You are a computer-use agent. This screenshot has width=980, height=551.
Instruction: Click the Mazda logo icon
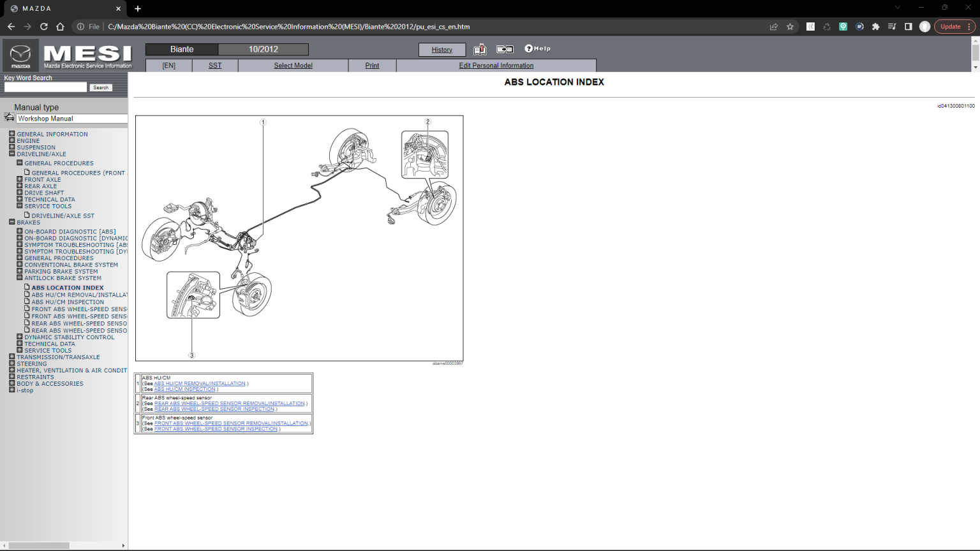(20, 55)
